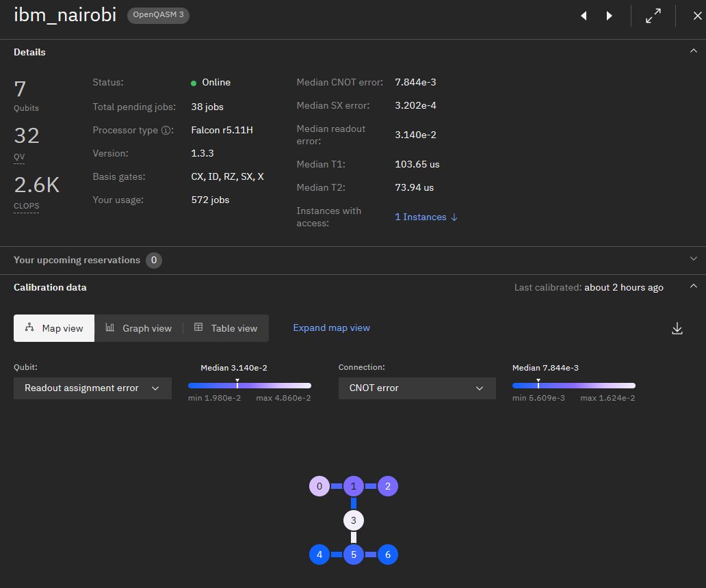Open Readout assignment error dropdown
The image size is (706, 588).
[x=92, y=388]
